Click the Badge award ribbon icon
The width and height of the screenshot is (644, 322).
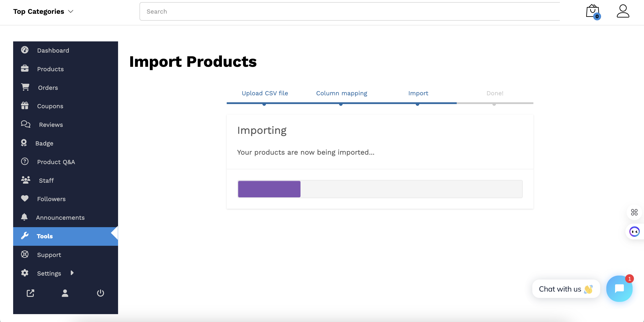tap(24, 143)
